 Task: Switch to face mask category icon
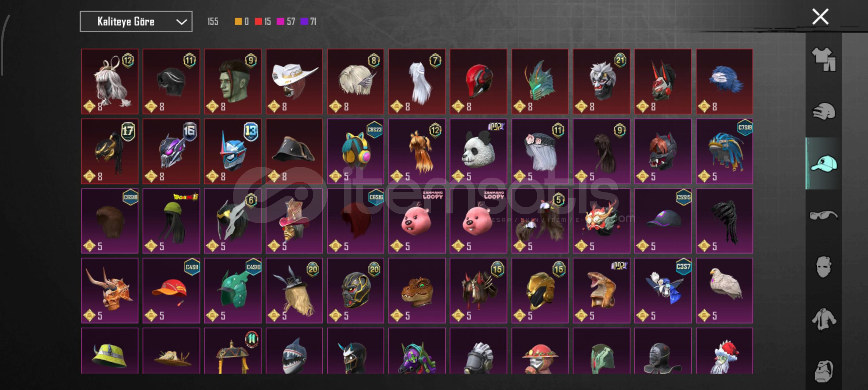click(824, 267)
